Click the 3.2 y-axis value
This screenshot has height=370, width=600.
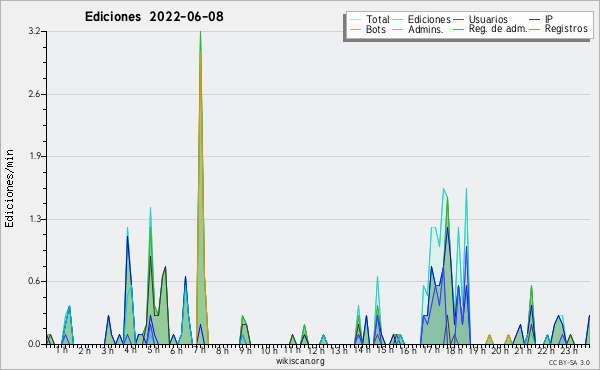[x=34, y=31]
